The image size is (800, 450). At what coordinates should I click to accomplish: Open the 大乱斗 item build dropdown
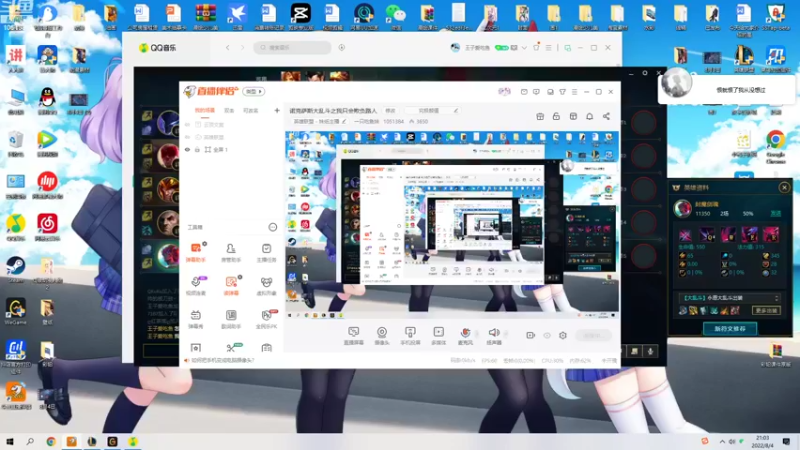(730, 297)
